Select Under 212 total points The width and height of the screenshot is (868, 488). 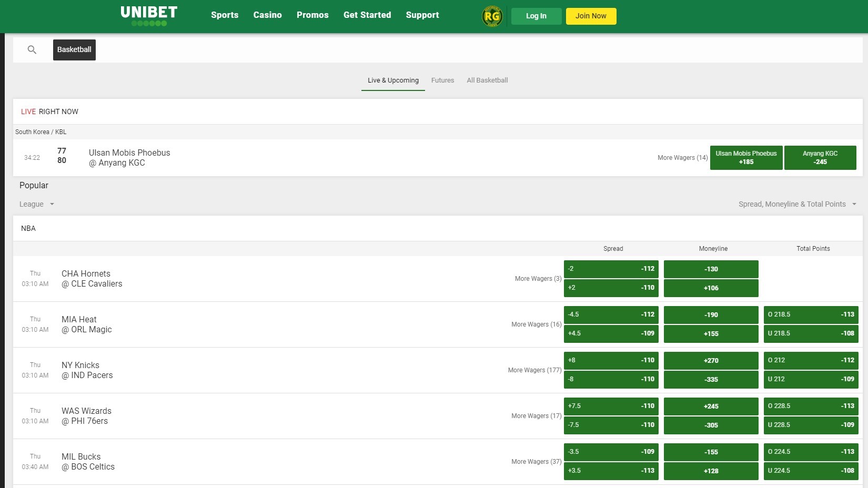811,379
